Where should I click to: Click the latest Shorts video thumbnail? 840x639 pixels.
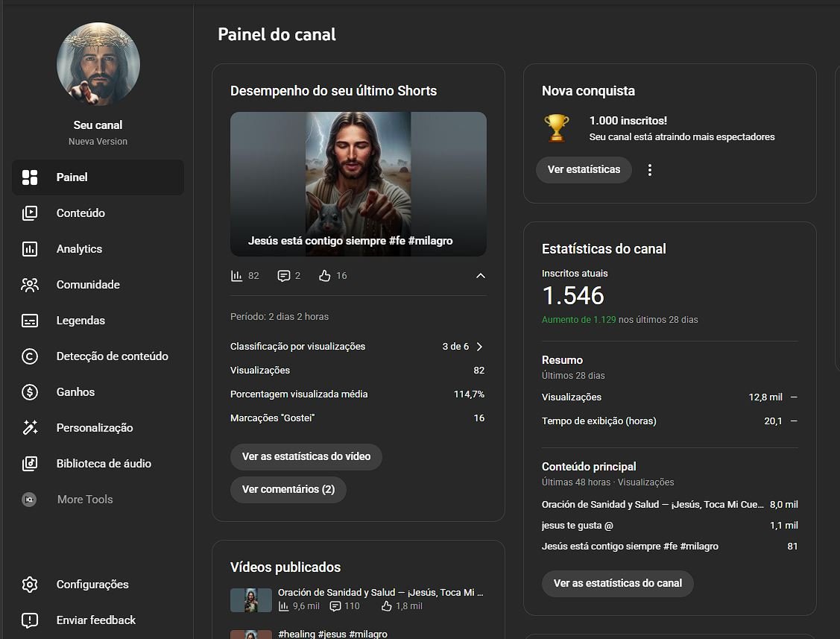click(359, 184)
